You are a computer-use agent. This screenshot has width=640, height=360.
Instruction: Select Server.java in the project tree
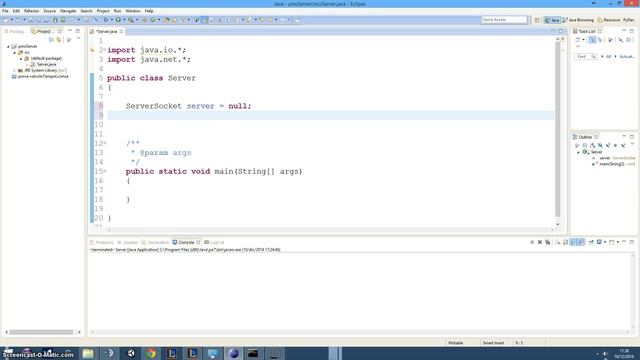(x=46, y=64)
